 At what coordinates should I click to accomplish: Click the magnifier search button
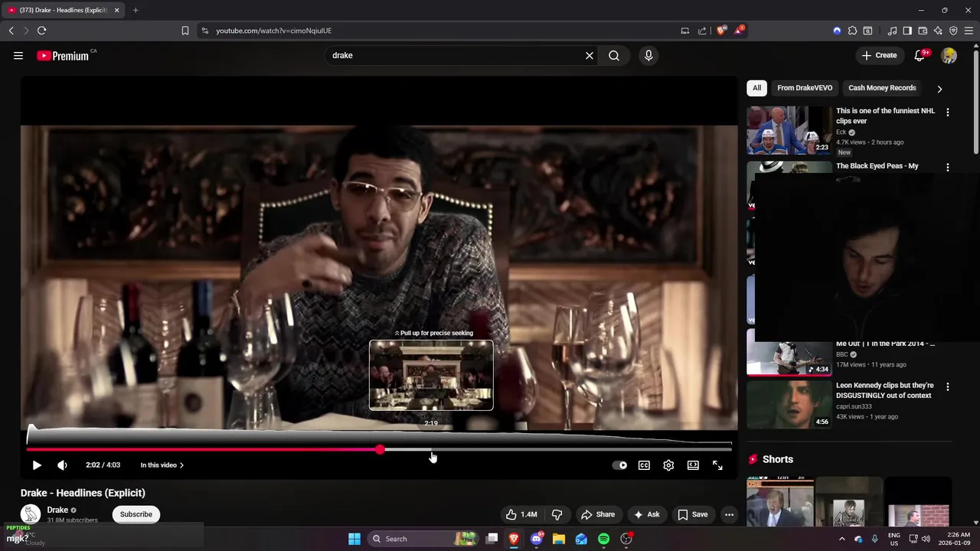click(x=614, y=55)
